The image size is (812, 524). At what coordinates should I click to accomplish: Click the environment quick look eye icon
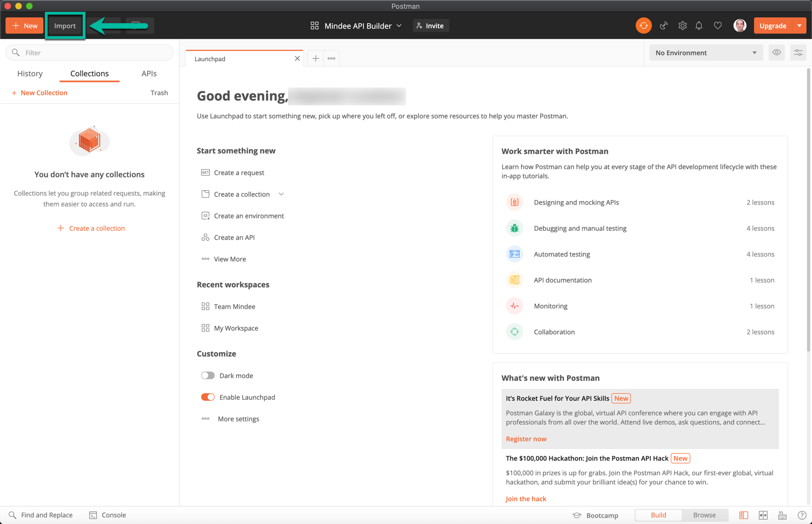point(777,52)
